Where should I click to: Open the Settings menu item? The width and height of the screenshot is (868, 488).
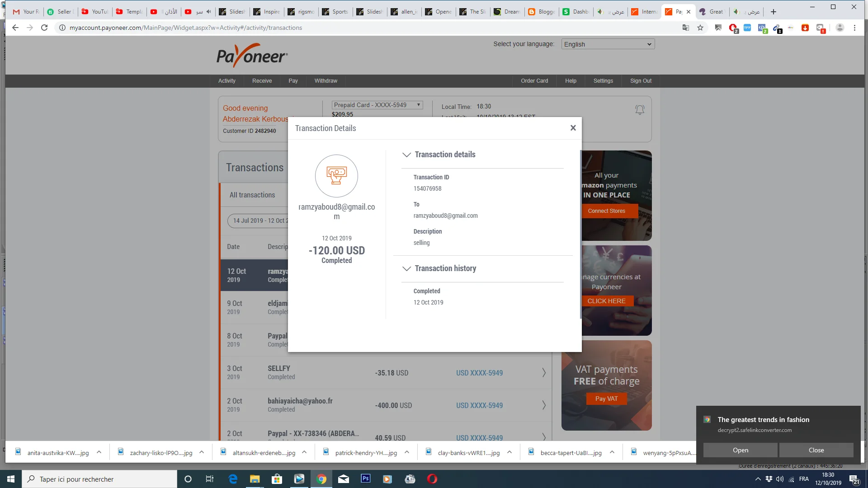[x=603, y=81]
